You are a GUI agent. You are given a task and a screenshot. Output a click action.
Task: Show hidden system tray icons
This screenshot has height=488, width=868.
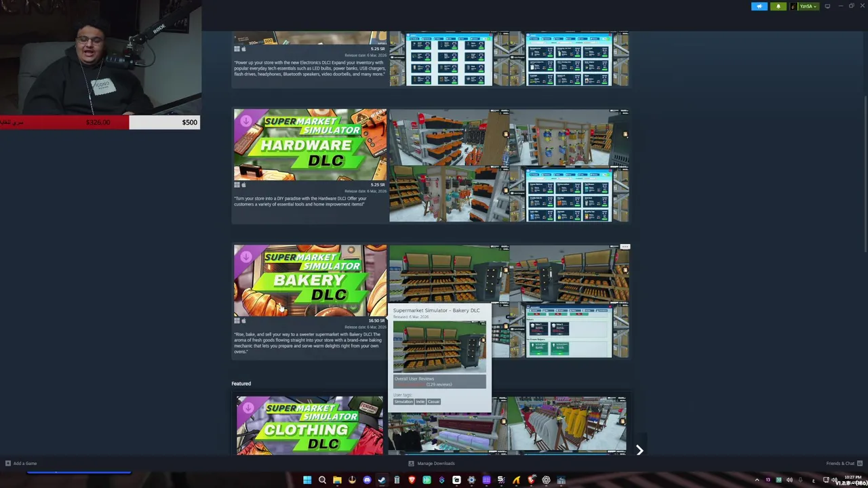[x=757, y=480]
